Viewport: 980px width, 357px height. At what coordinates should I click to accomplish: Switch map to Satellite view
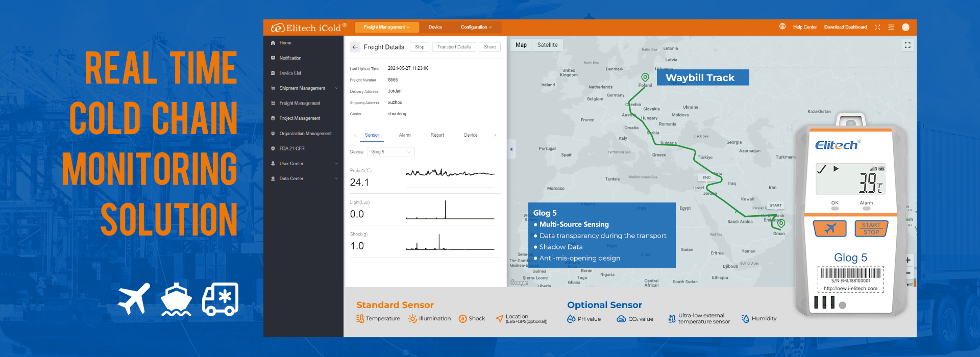point(548,45)
